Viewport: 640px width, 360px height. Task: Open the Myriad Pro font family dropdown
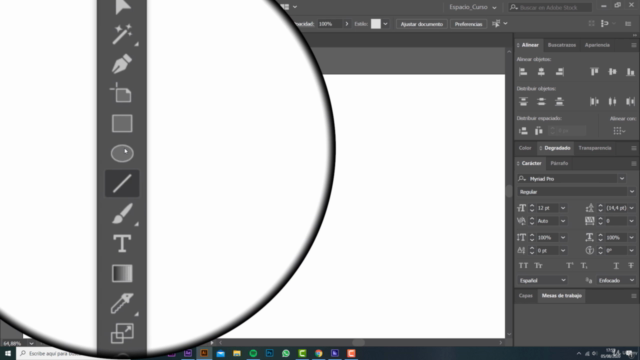[x=622, y=179]
